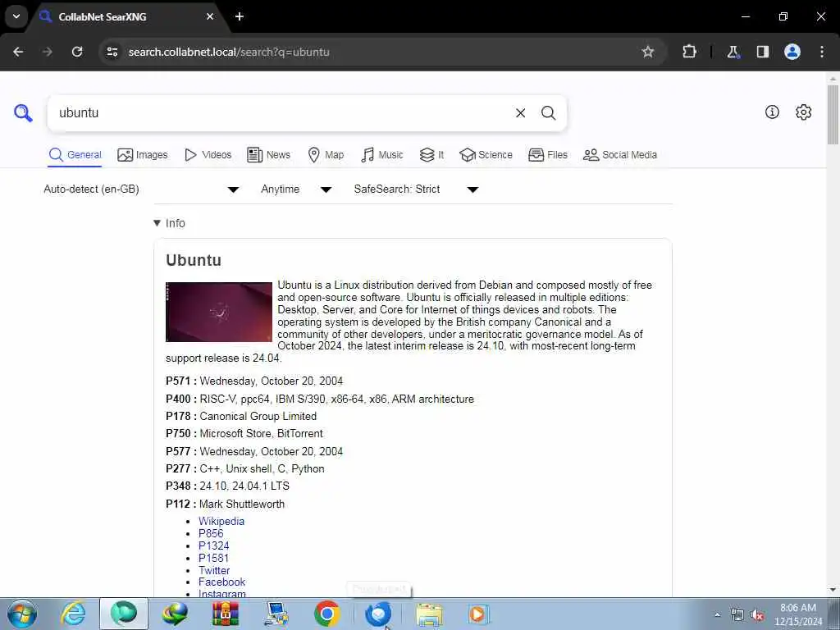Screen dimensions: 840x630
Task: Go forward using the browser forward arrow
Action: click(48, 52)
